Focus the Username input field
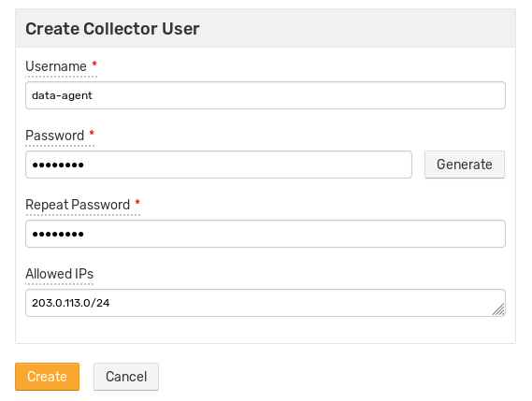 pos(266,95)
